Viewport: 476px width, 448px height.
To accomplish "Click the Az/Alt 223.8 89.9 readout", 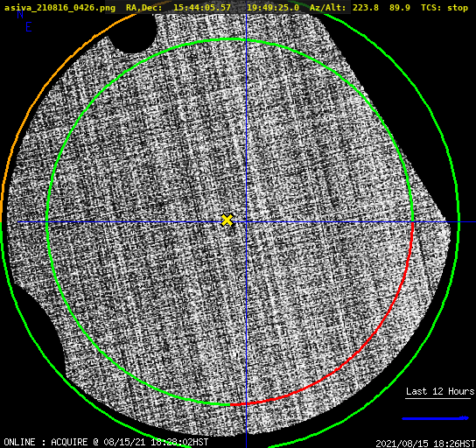I will coord(360,8).
